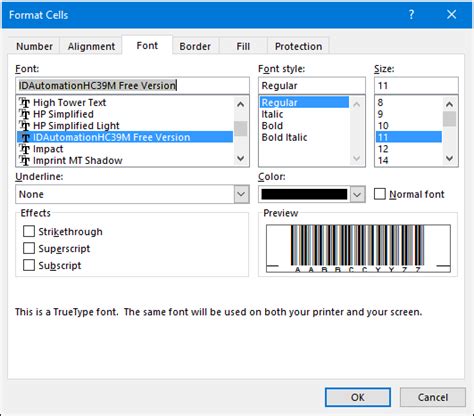
Task: Check the Normal font checkbox
Action: (380, 194)
